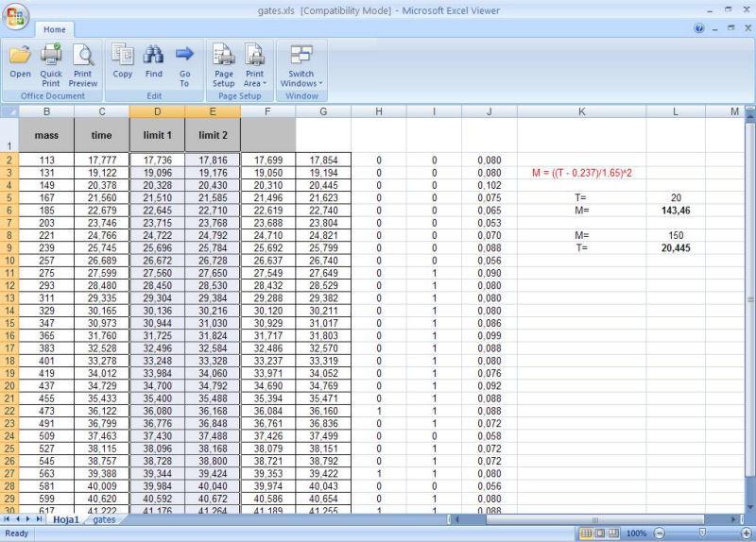The height and width of the screenshot is (542, 756).
Task: Go to last sheet navigation arrow
Action: click(39, 519)
